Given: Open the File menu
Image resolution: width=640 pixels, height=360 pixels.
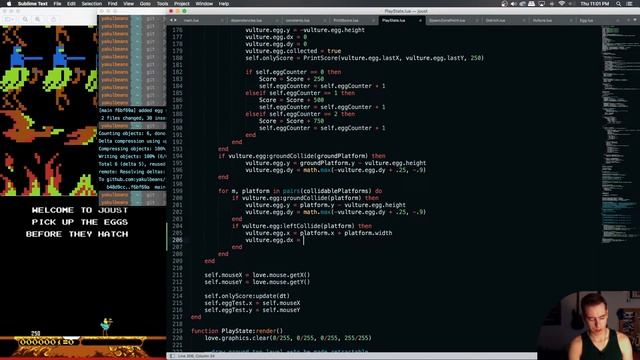Looking at the screenshot, I should coord(57,4).
